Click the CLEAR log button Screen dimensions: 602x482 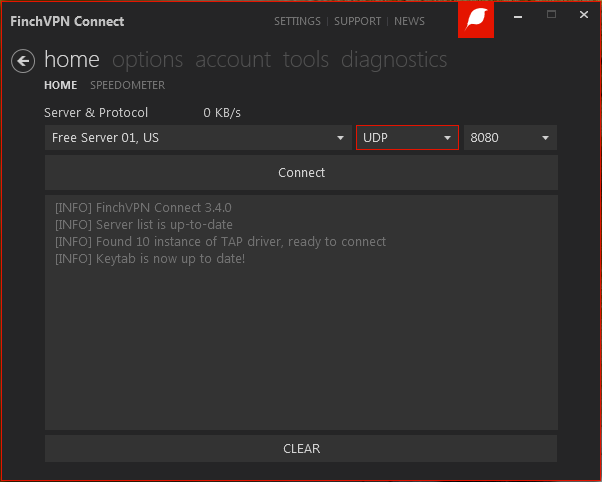301,449
